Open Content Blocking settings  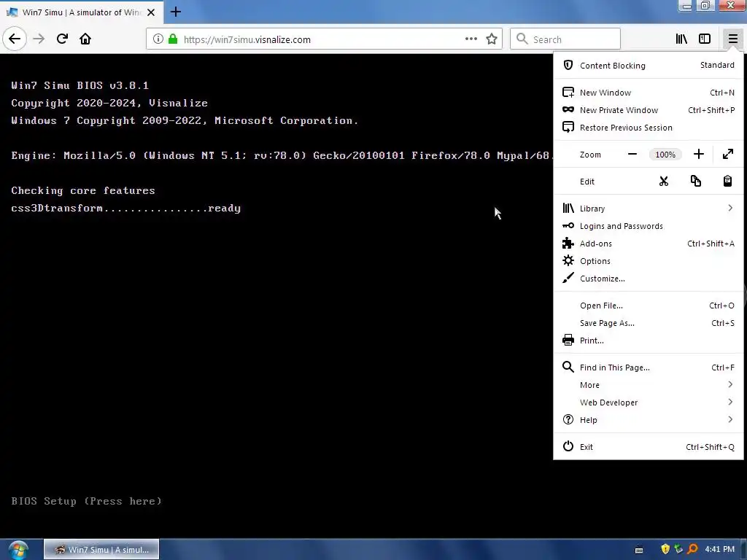coord(648,65)
